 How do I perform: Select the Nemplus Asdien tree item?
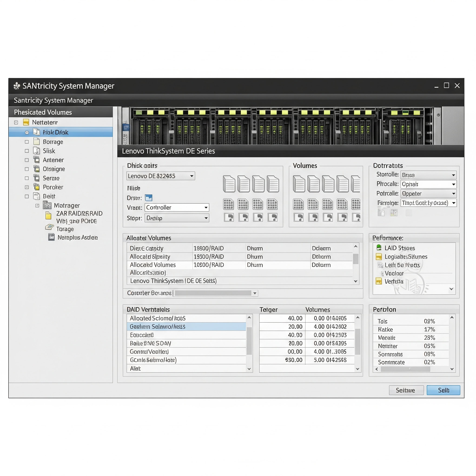tap(78, 238)
